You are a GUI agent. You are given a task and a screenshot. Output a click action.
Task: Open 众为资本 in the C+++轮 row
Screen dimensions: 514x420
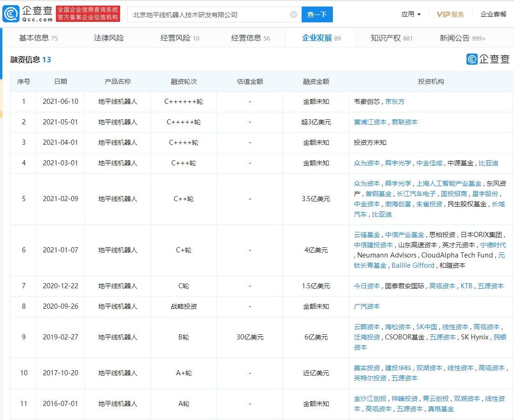(367, 163)
